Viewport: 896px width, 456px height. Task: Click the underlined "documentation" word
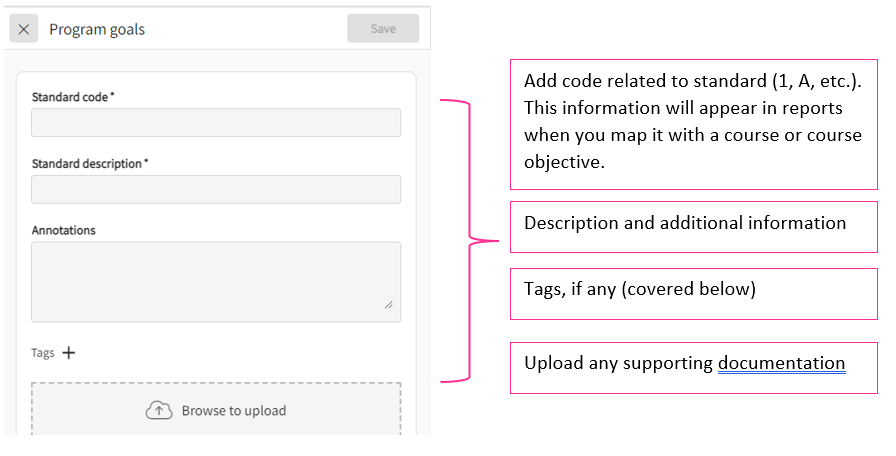click(x=781, y=363)
